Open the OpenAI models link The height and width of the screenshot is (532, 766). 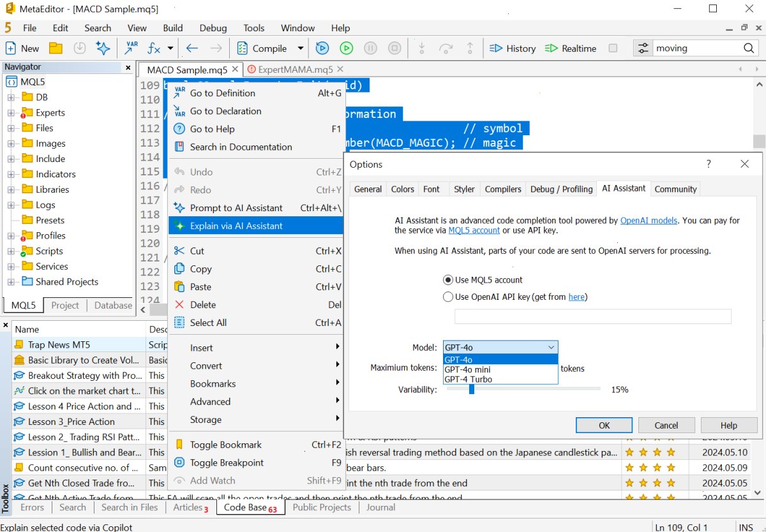click(649, 221)
